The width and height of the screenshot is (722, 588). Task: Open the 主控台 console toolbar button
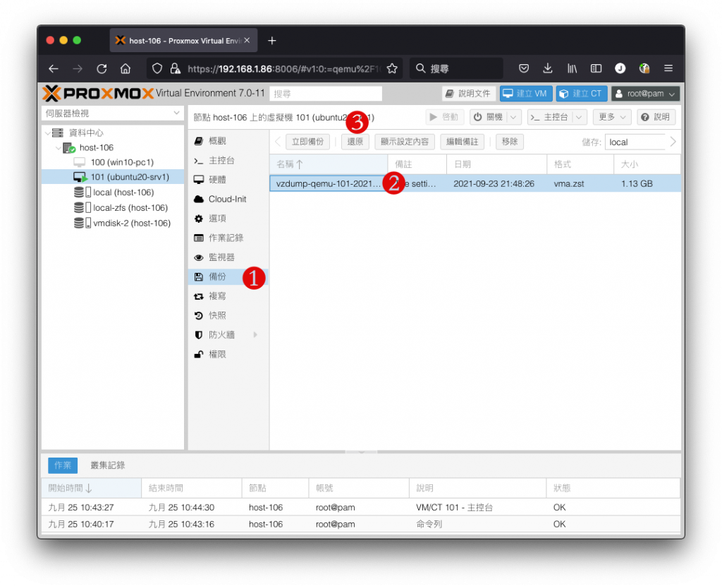tap(549, 117)
